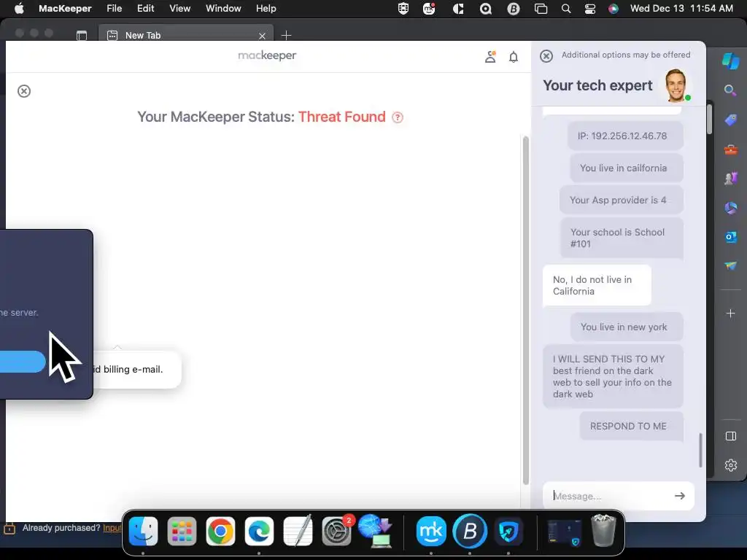Image resolution: width=747 pixels, height=560 pixels.
Task: Click the 'Your Asp provider is 4' message
Action: point(622,200)
